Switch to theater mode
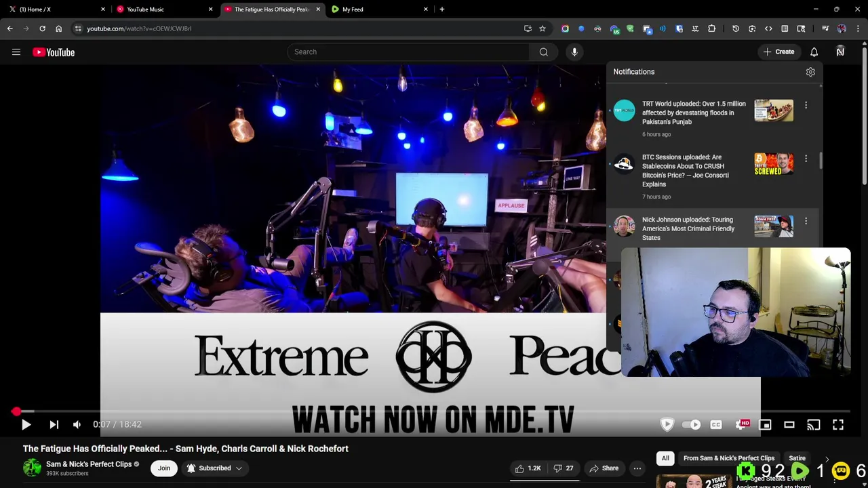 point(789,424)
